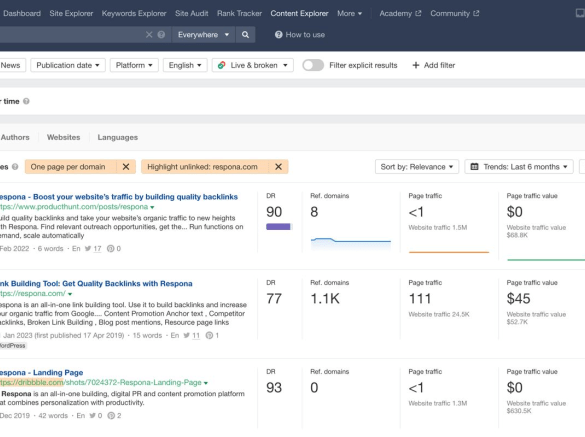Viewport: 585px width, 437px height.
Task: Click Ref. domains value 8
Action: 314,212
